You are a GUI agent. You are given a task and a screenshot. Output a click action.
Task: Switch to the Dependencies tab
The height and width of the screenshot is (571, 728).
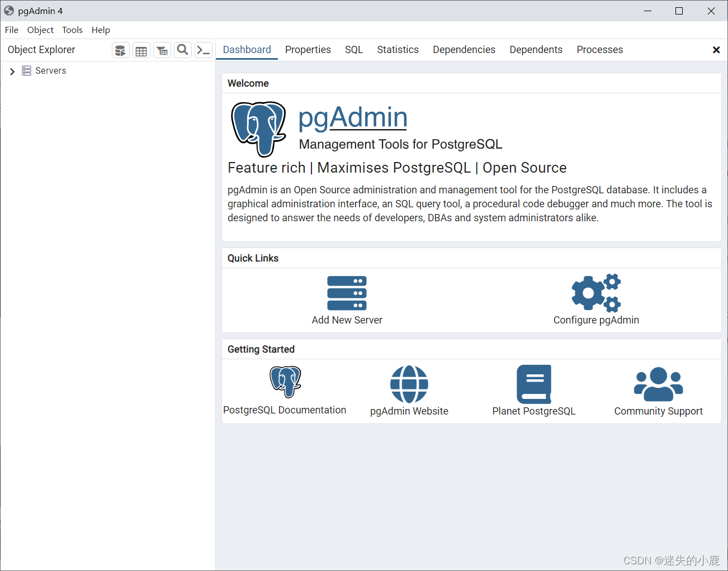tap(464, 50)
